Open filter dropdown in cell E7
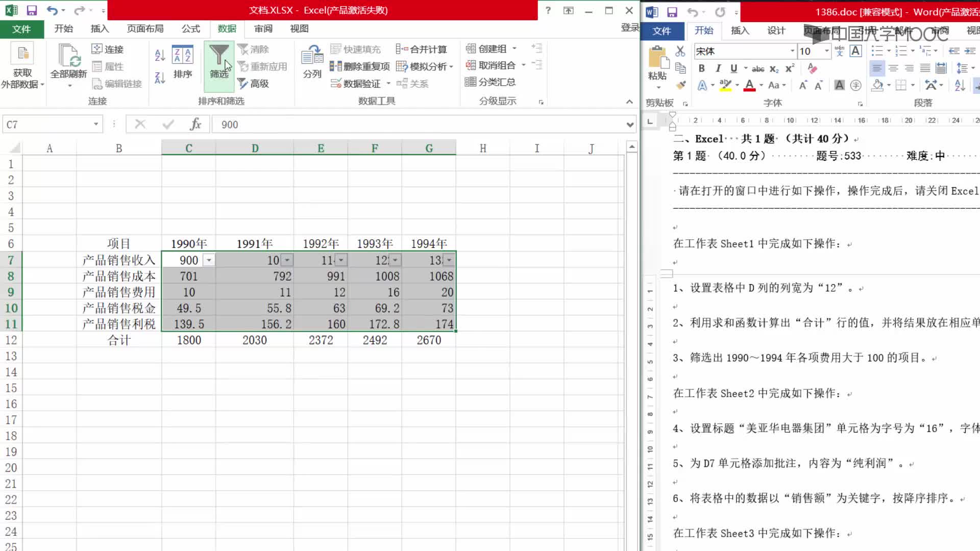The image size is (980, 551). [341, 260]
